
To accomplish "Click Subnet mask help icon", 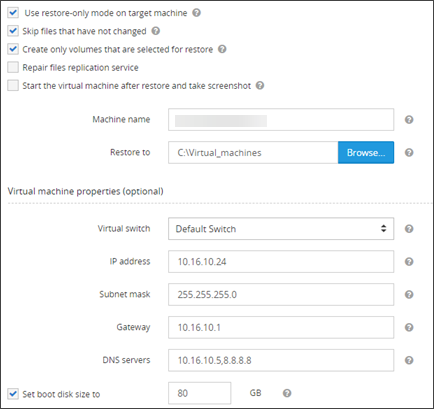I will pos(409,294).
